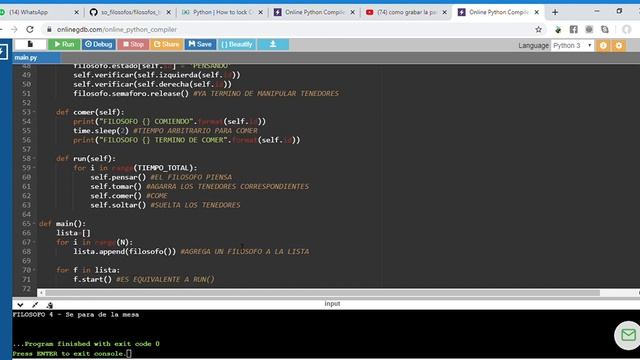This screenshot has height=360, width=640.
Task: Open the Language dropdown showing Python 3
Action: pos(572,45)
